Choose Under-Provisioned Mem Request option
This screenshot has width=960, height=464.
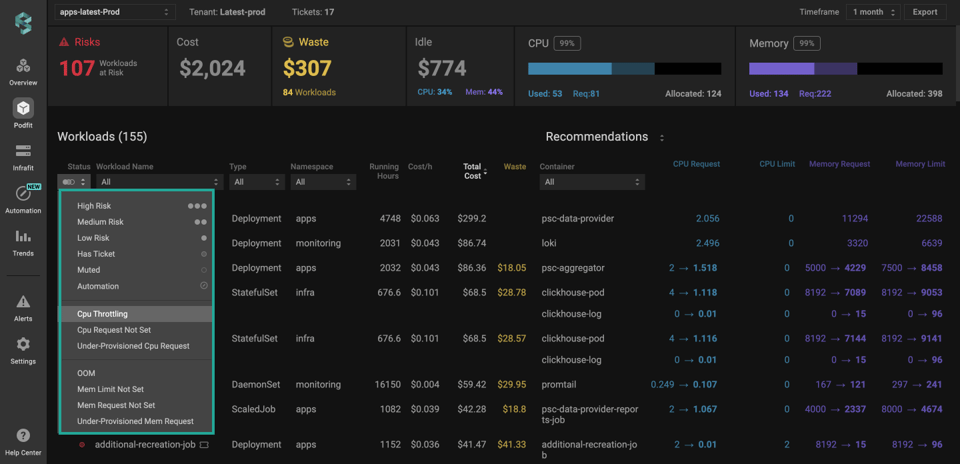[135, 421]
